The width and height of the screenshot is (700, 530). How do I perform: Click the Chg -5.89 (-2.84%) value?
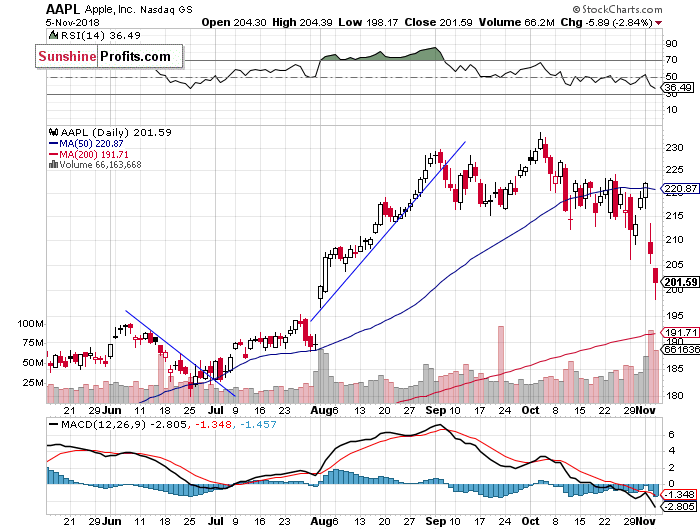pos(607,22)
